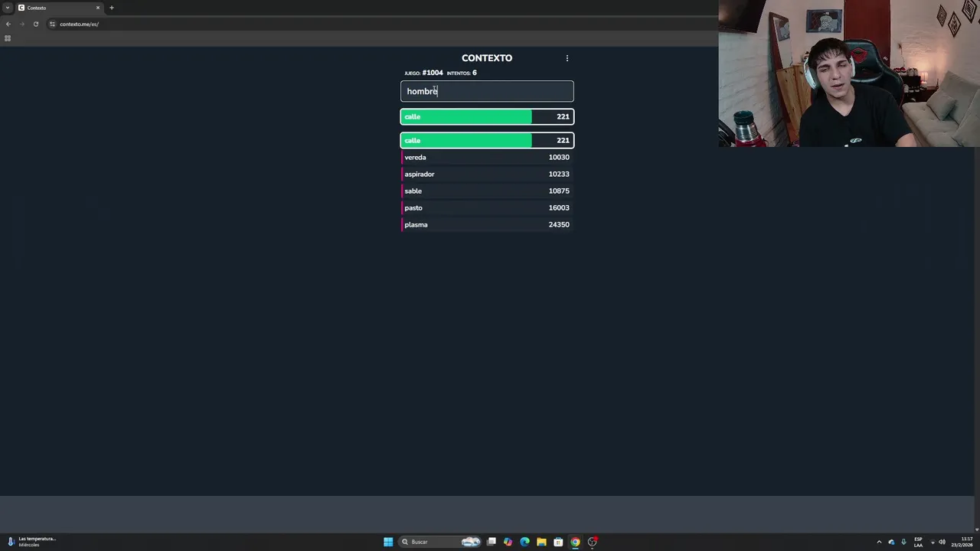The height and width of the screenshot is (551, 980).
Task: Open the speaker volume tray icon
Action: click(x=942, y=542)
